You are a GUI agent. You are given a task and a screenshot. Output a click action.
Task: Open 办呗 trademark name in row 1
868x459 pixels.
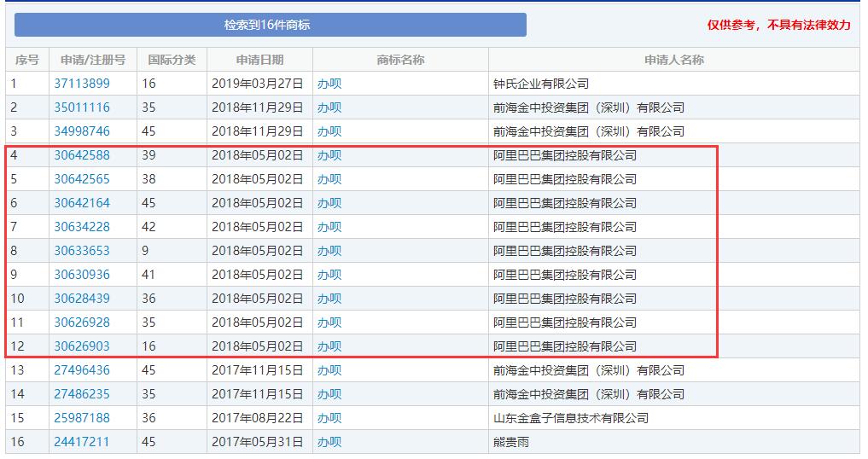[x=329, y=84]
